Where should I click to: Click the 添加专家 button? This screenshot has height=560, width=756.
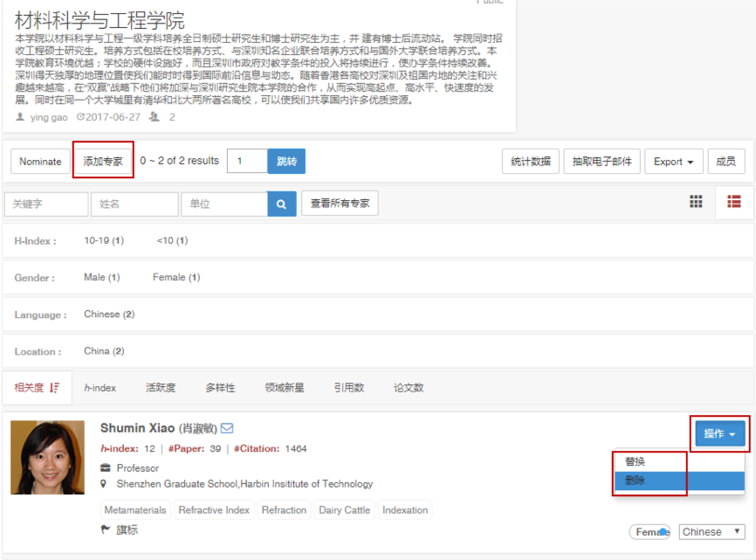coord(103,162)
